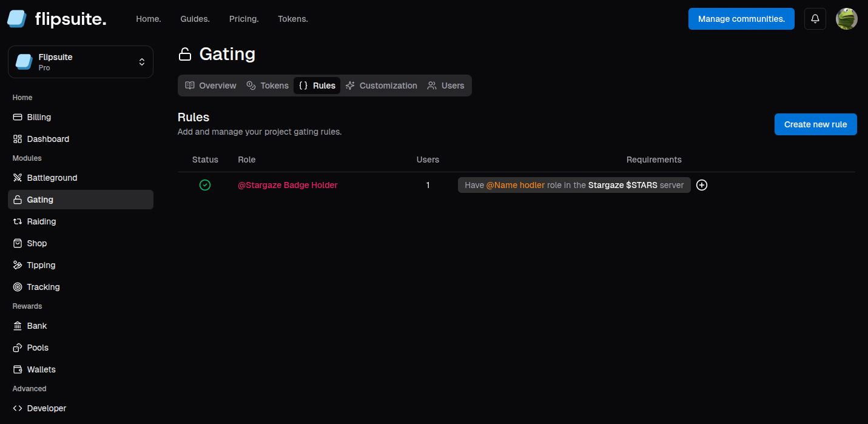Image resolution: width=868 pixels, height=424 pixels.
Task: Click the @Stargaze Badge Holder role
Action: [x=288, y=185]
